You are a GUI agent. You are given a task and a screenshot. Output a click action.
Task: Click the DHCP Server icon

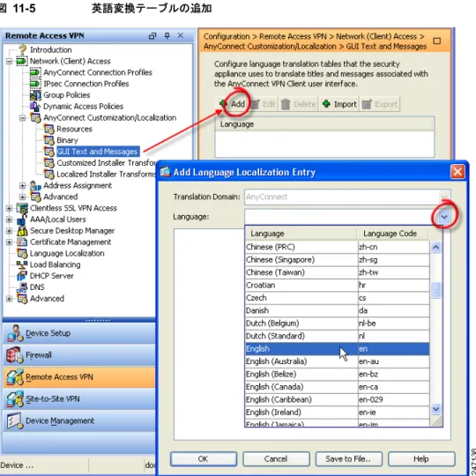tap(22, 276)
